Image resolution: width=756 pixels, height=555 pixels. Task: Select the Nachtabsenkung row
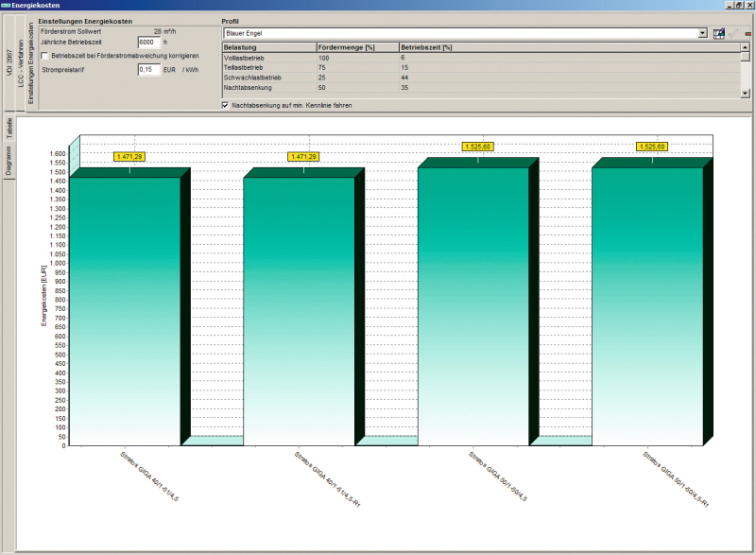coord(481,87)
